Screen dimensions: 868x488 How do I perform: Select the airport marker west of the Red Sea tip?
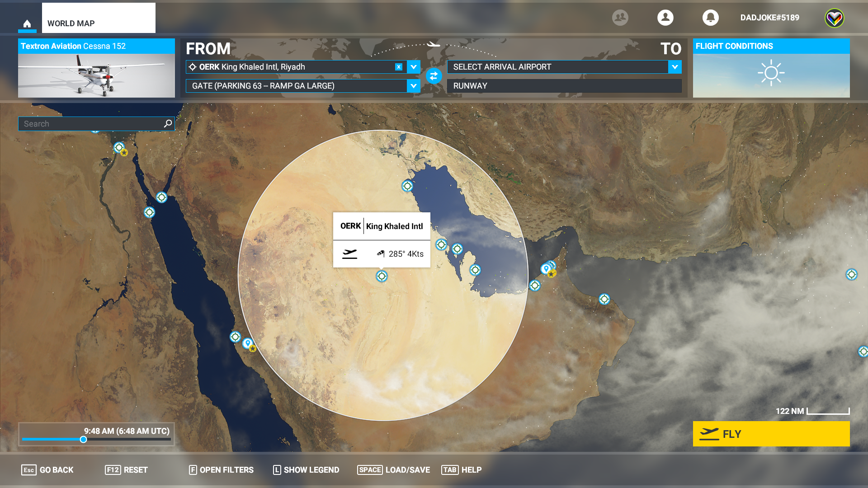tap(149, 212)
